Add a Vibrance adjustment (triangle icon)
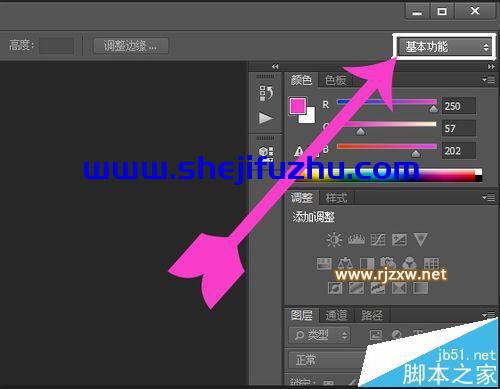Viewport: 500px width, 389px height. point(420,239)
